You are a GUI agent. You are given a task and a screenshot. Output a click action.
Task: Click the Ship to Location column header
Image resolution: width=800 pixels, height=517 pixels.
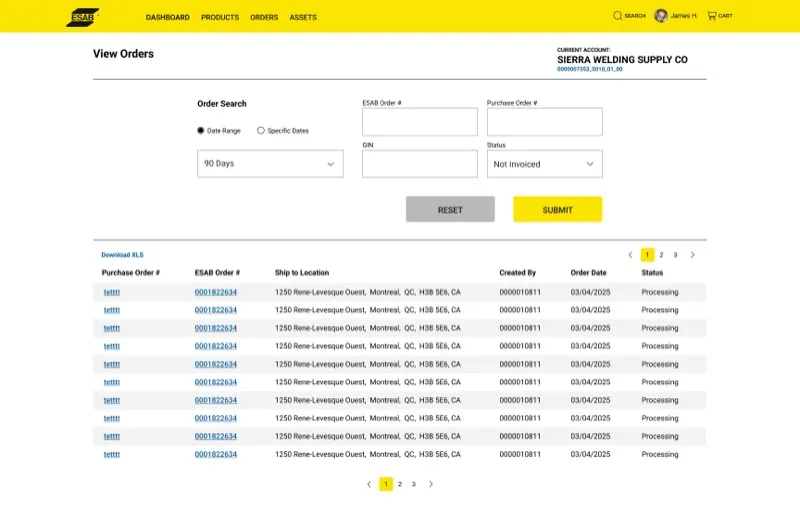pyautogui.click(x=302, y=273)
